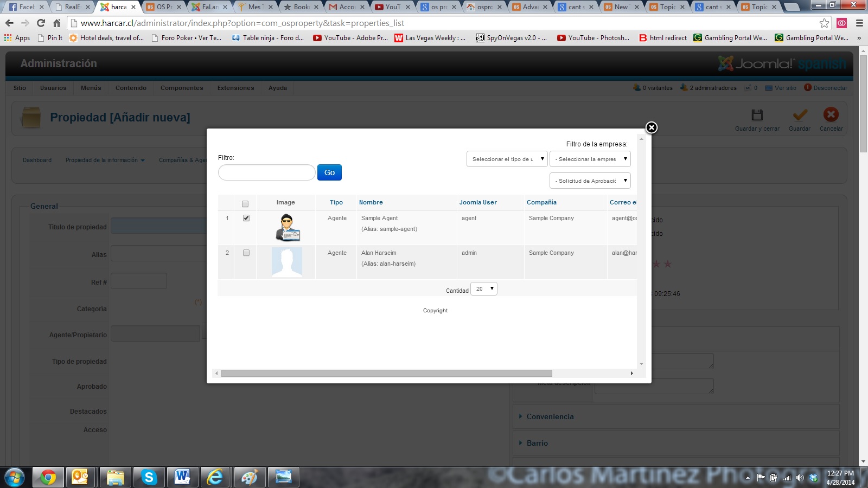Click the Ref # input field

139,281
